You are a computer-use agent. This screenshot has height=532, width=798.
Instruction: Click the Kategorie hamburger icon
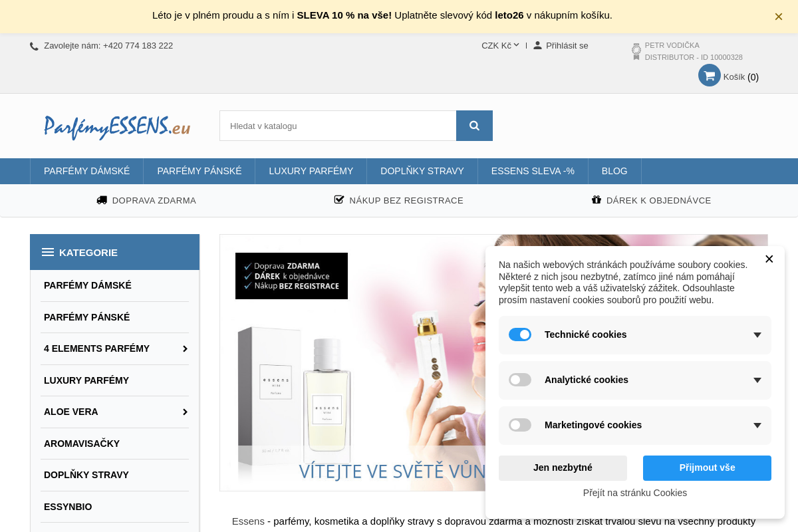[x=48, y=252]
